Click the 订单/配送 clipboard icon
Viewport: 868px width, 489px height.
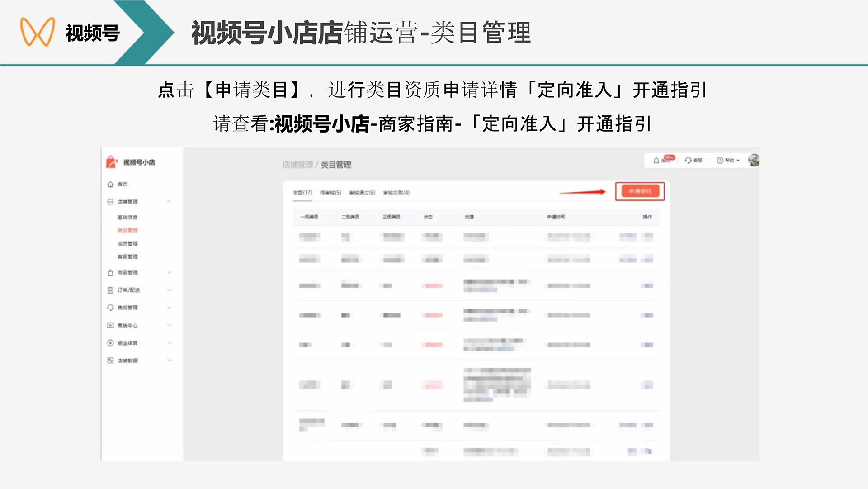[110, 290]
